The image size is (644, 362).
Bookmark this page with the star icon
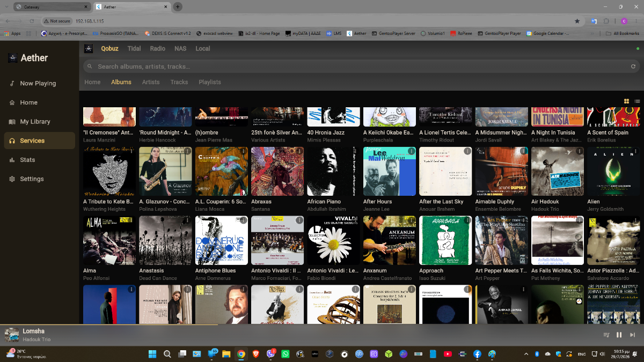577,21
